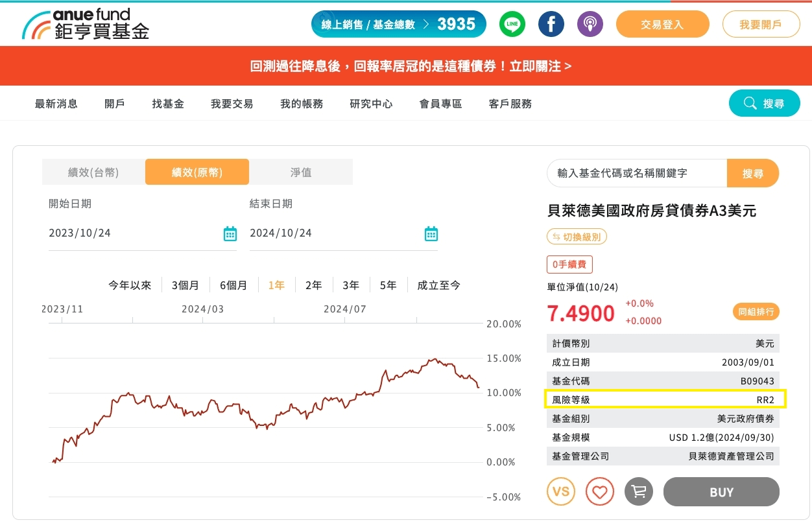
Task: Open end date calendar picker icon
Action: (431, 233)
